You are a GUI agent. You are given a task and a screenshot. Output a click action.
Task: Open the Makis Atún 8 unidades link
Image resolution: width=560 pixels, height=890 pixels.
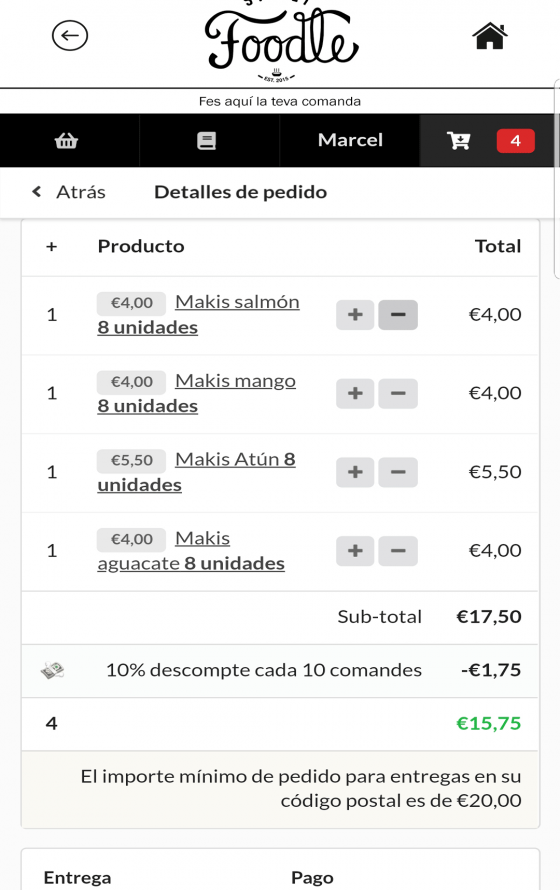pos(196,472)
